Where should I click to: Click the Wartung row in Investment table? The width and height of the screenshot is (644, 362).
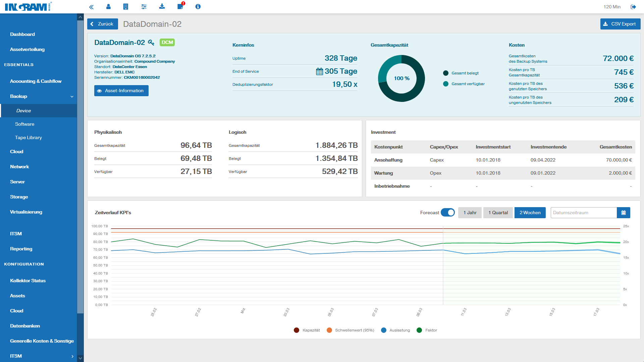point(503,173)
